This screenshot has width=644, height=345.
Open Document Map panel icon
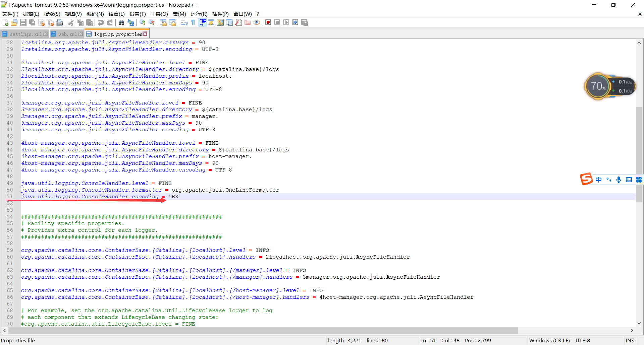(x=220, y=22)
